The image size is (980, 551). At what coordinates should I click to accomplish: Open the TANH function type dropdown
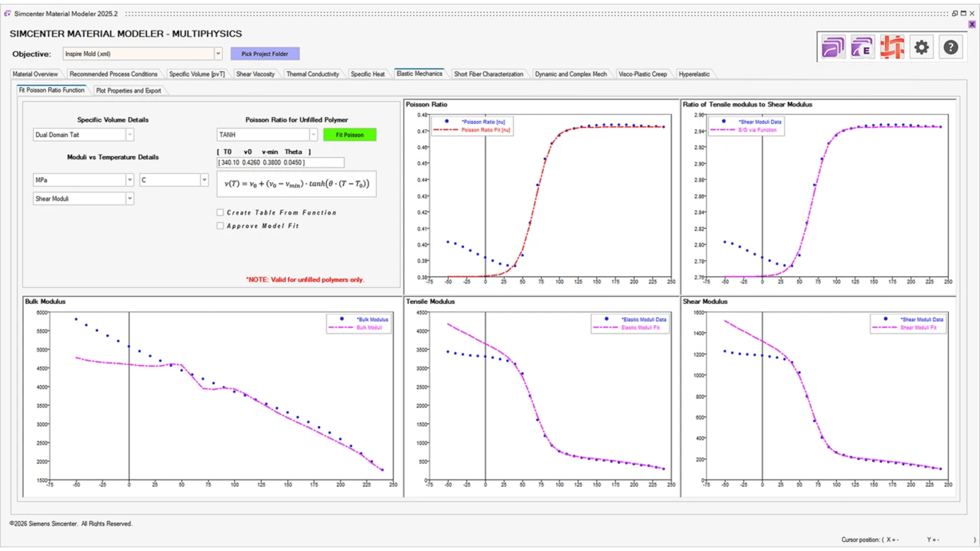tap(314, 135)
